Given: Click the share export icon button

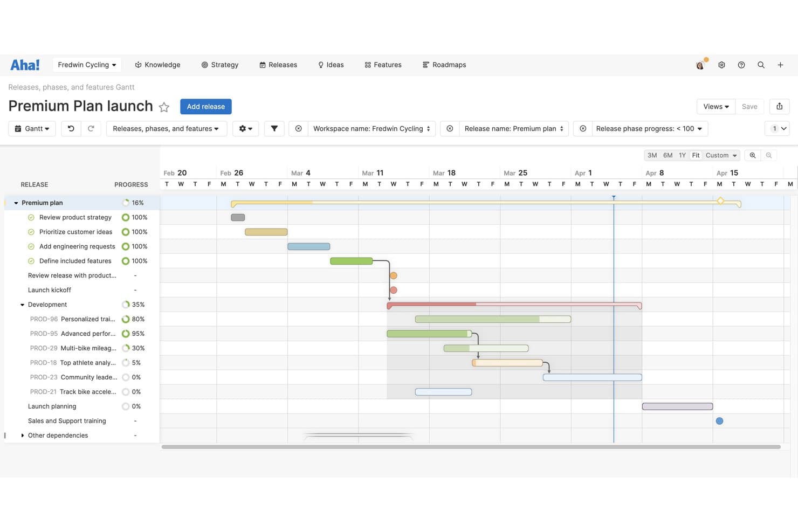Looking at the screenshot, I should (x=779, y=106).
